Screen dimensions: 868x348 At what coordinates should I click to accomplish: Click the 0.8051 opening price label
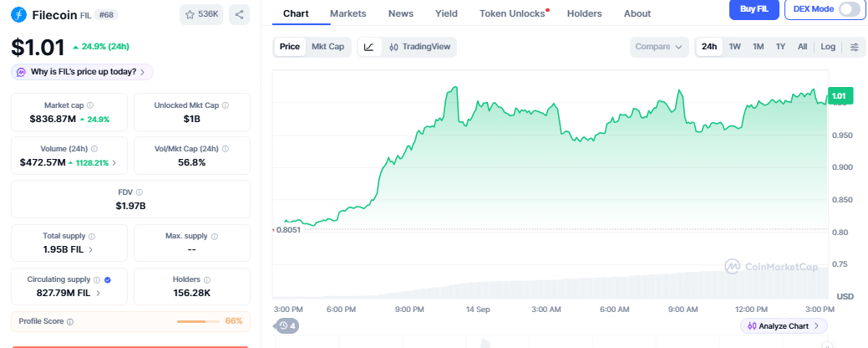coord(288,230)
